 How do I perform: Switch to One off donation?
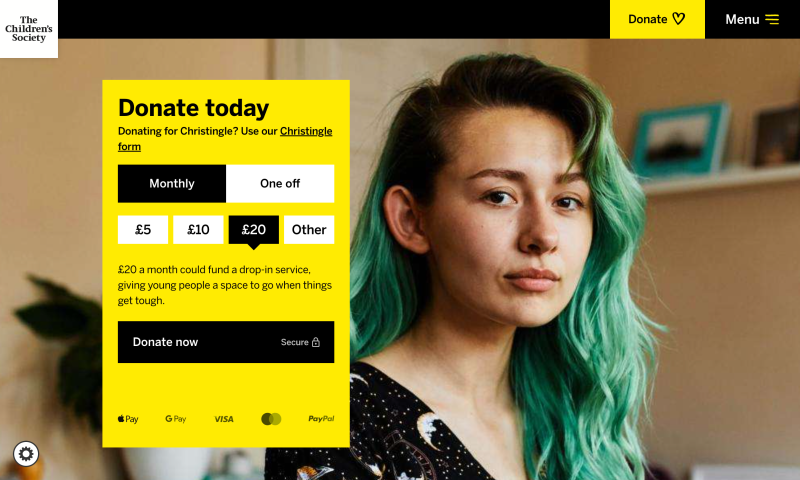tap(280, 184)
